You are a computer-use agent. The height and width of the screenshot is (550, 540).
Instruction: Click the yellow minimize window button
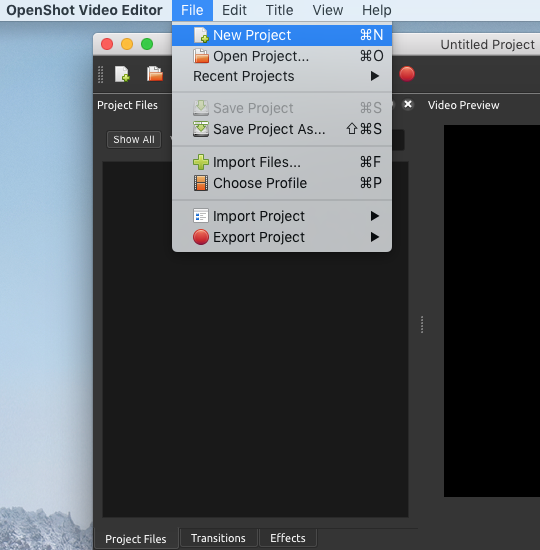click(x=127, y=44)
